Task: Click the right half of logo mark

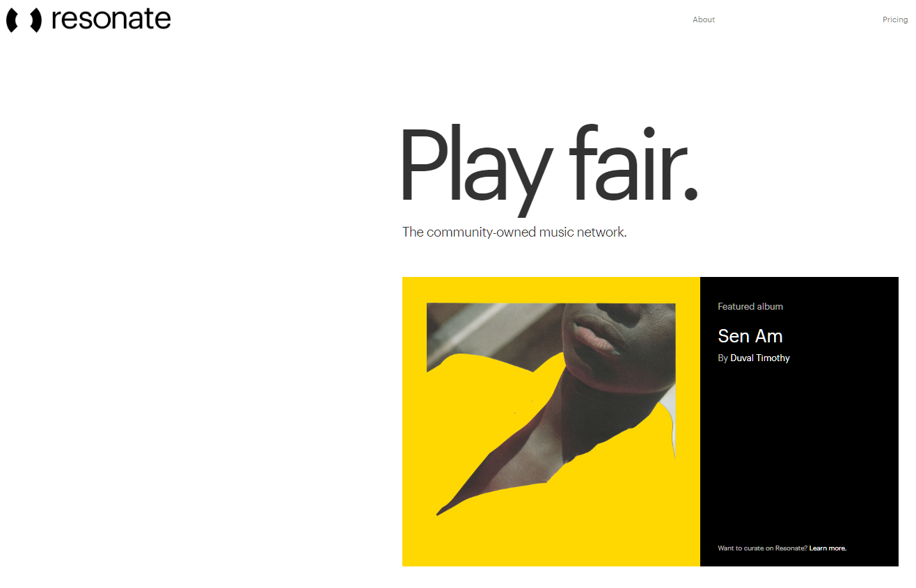Action: tap(36, 20)
